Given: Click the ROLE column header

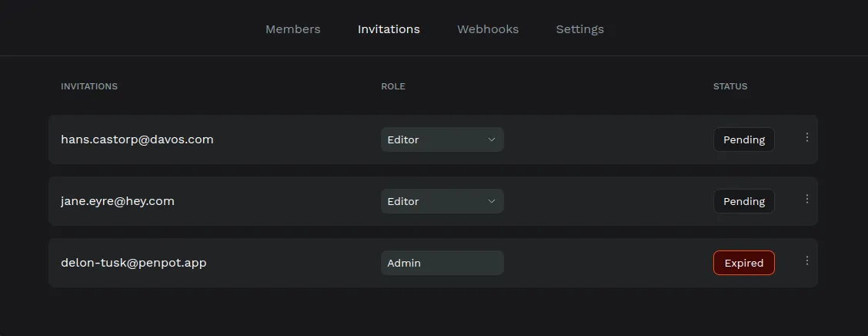Looking at the screenshot, I should (392, 86).
